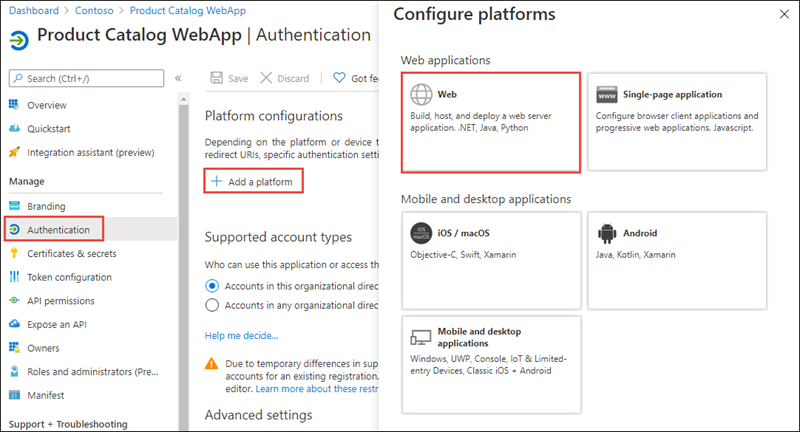Click the Got feedback text
Screen dimensions: 800x432
click(x=364, y=79)
